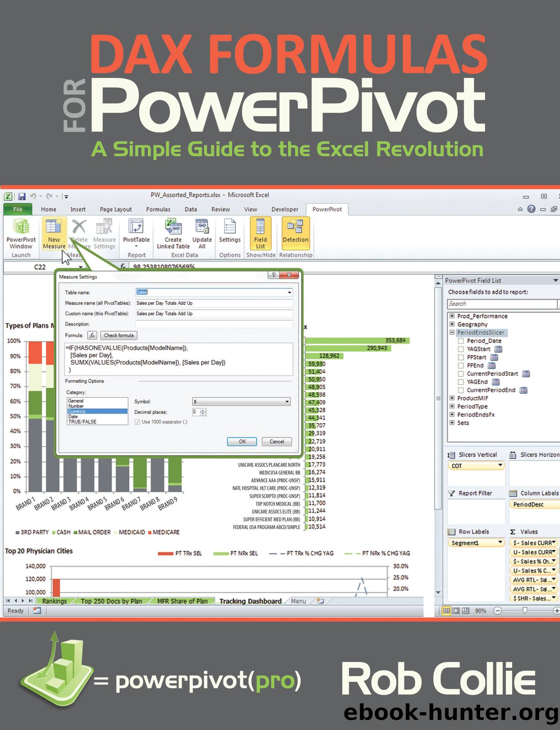
Task: Click the Search box in PowerPivot Field List
Action: (502, 304)
